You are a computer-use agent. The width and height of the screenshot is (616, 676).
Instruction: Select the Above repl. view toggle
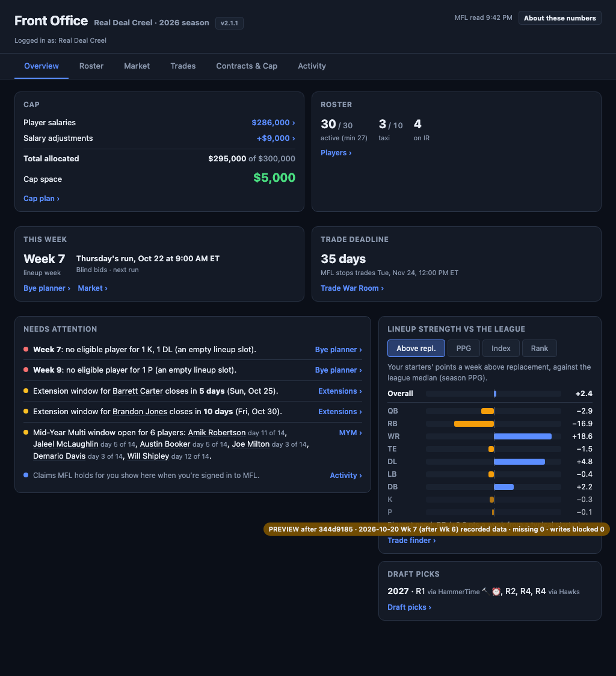point(416,349)
